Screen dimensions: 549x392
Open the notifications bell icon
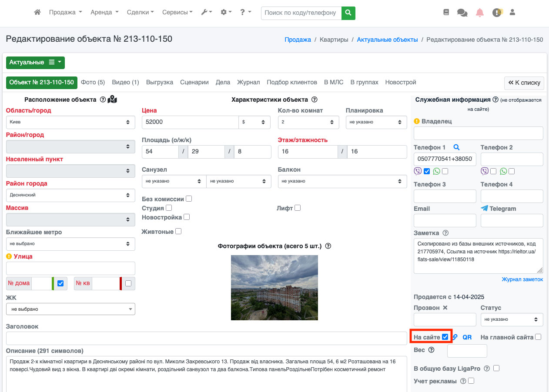point(480,13)
